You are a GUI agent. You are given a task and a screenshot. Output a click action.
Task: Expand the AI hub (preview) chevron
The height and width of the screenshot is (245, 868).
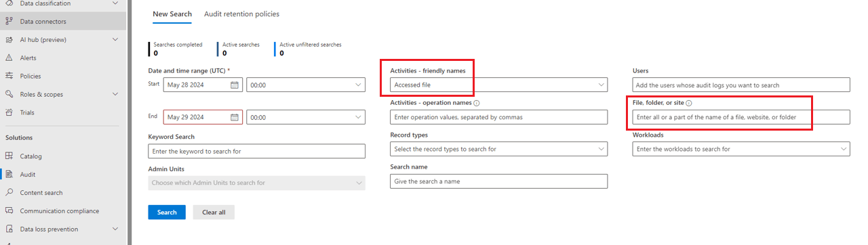(x=115, y=40)
